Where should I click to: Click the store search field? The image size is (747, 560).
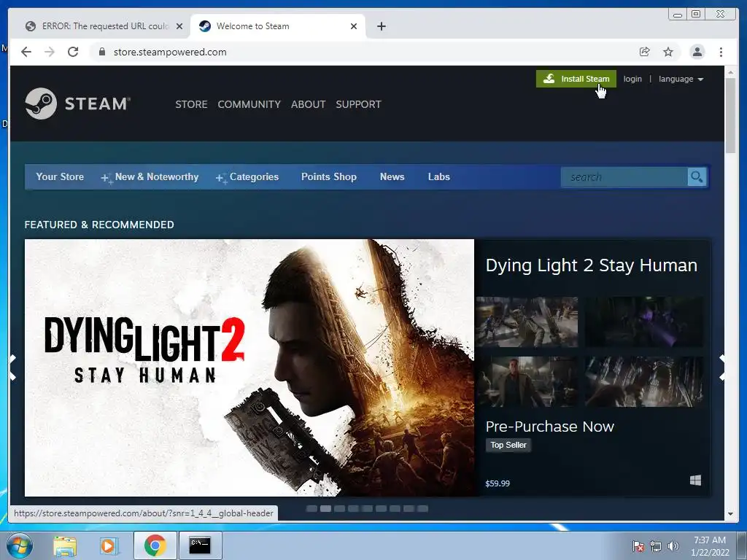(624, 177)
